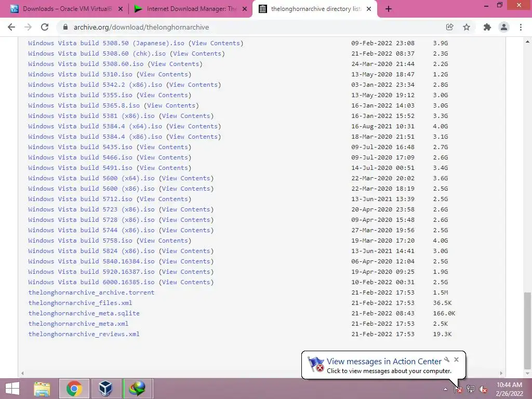Open thelonghornarchive_files.xml

80,303
